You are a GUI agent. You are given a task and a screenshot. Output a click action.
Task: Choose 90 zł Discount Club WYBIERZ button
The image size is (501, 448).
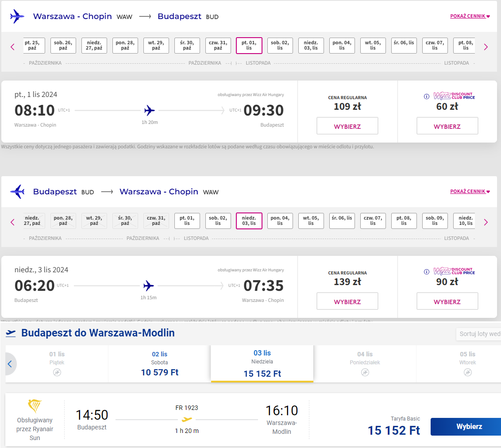click(x=447, y=301)
